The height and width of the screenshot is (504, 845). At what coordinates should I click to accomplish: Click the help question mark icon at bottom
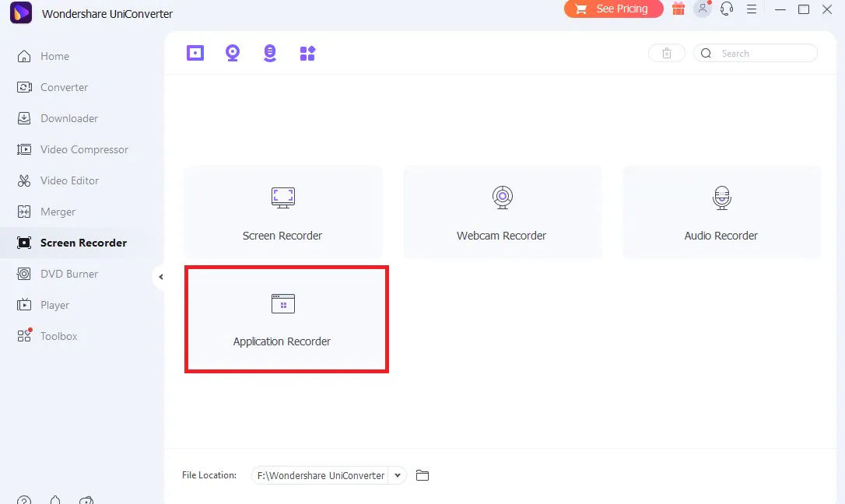tap(24, 501)
